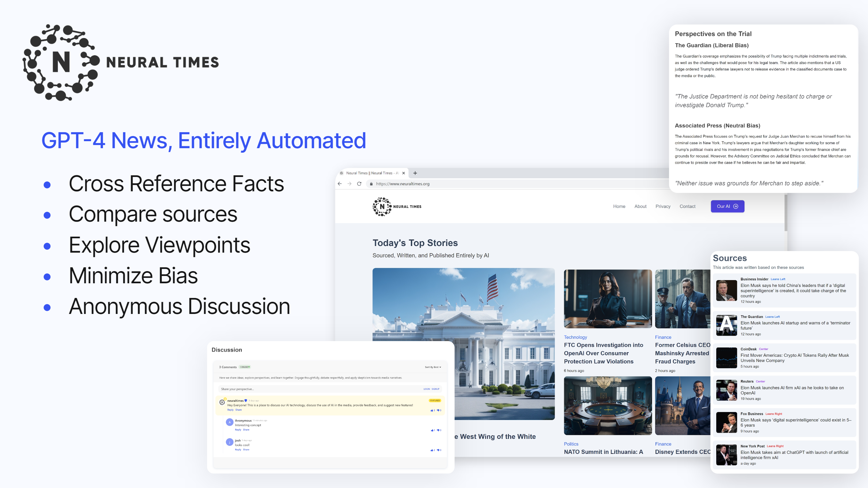Open a new browser tab with the plus icon
Screen dimensions: 868x488
click(415, 173)
